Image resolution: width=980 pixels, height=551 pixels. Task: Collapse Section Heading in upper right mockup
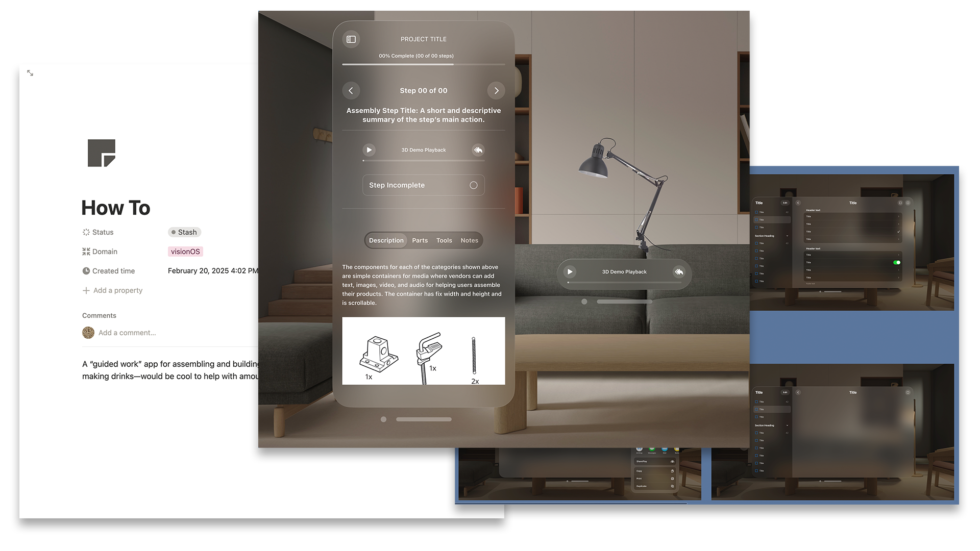(x=787, y=236)
